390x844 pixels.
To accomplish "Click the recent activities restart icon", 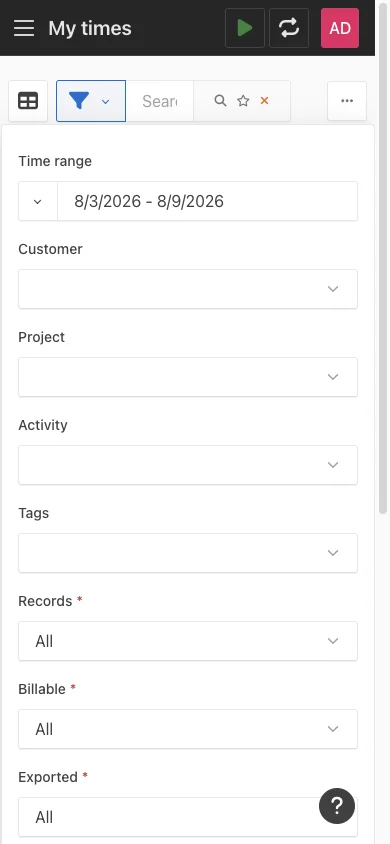I will 289,28.
